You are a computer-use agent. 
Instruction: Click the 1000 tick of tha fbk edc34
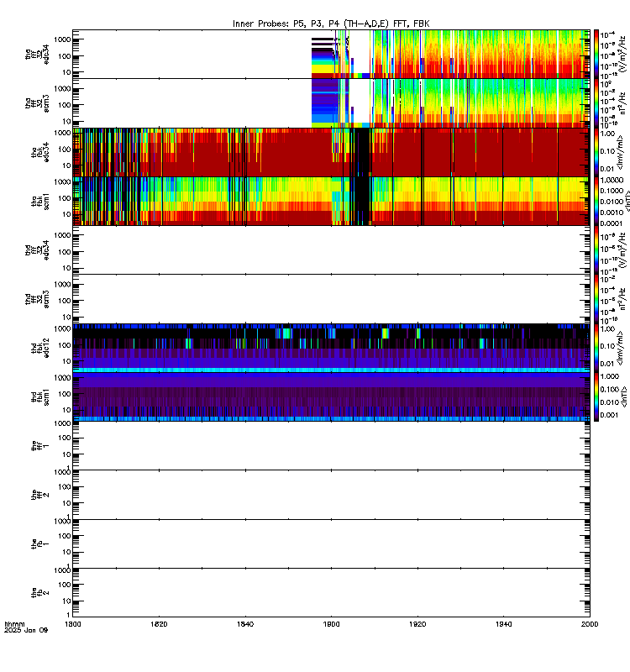(x=62, y=133)
